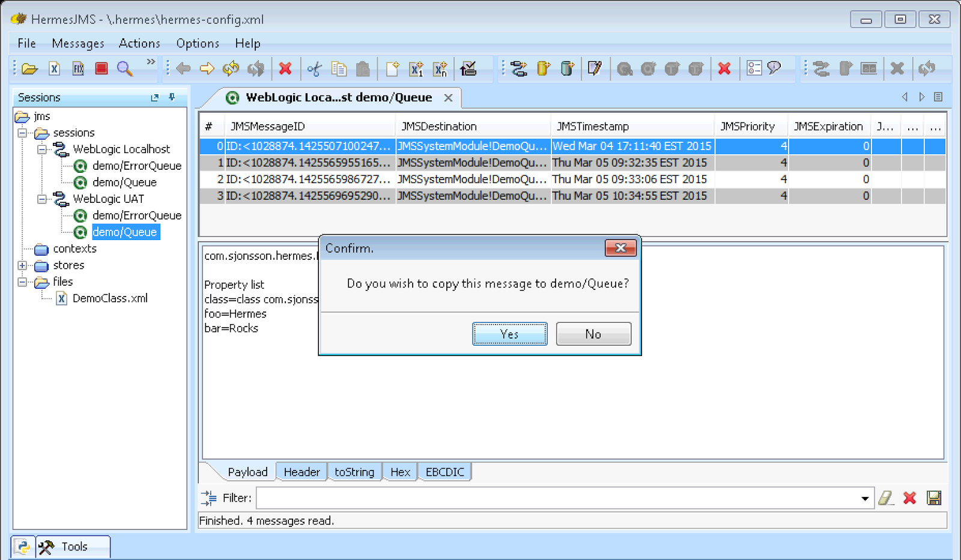This screenshot has width=961, height=560.
Task: Switch to the EBCDIC tab
Action: tap(444, 472)
